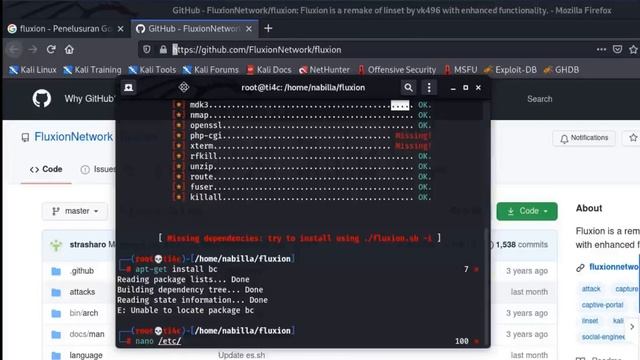This screenshot has width=640, height=360.
Task: Reload the current page
Action: [x=51, y=49]
